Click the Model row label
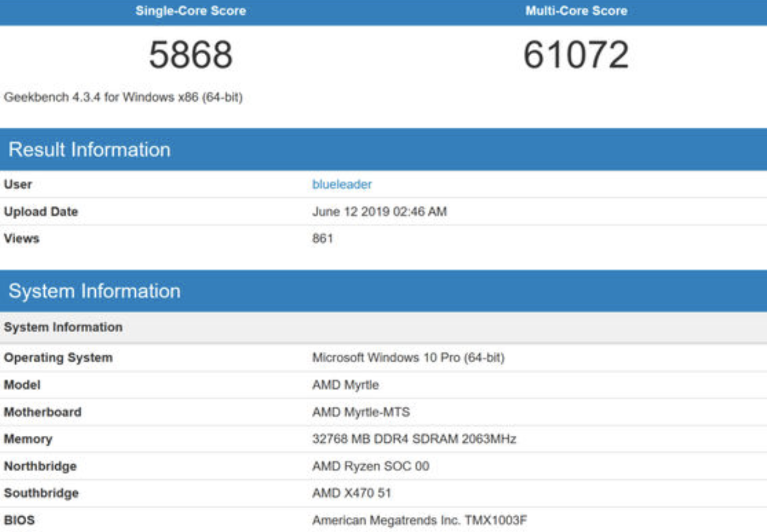This screenshot has width=767, height=532. point(22,385)
